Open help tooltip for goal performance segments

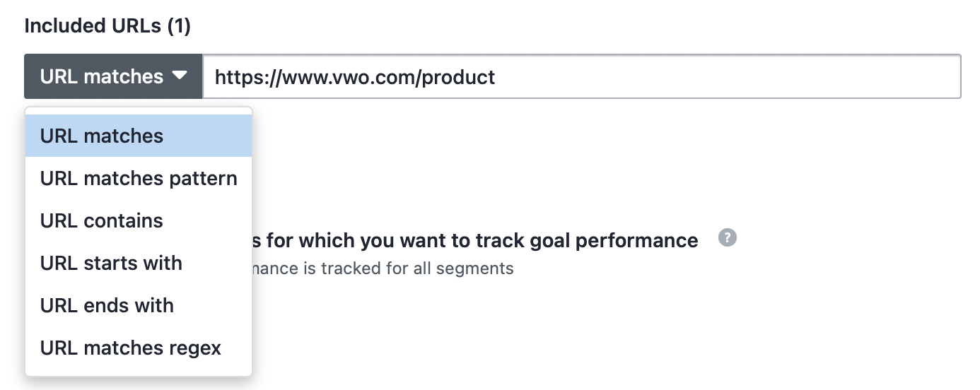[727, 238]
